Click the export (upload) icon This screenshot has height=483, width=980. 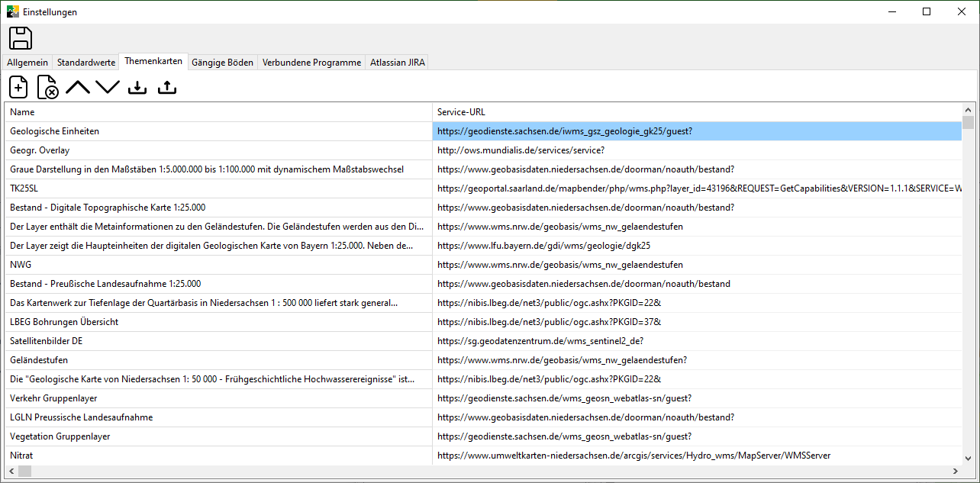[166, 87]
